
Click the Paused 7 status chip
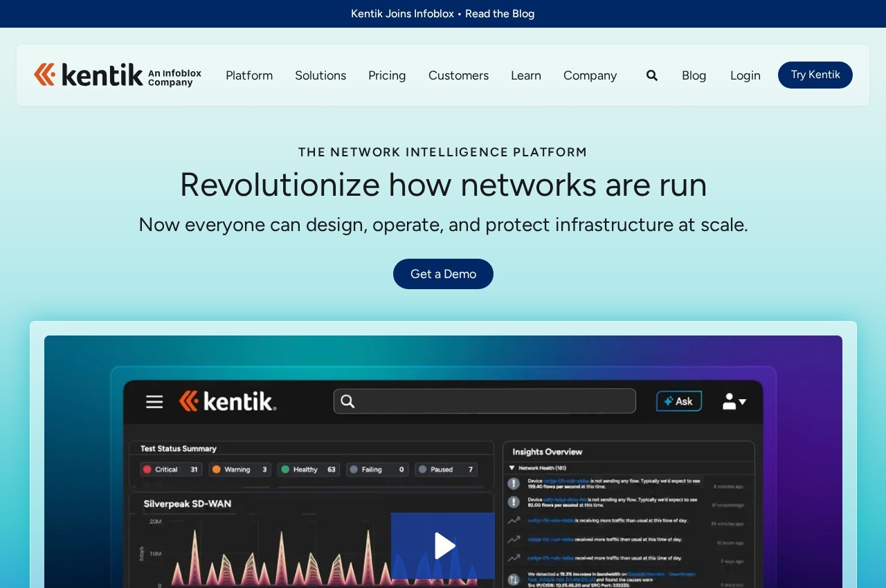446,470
